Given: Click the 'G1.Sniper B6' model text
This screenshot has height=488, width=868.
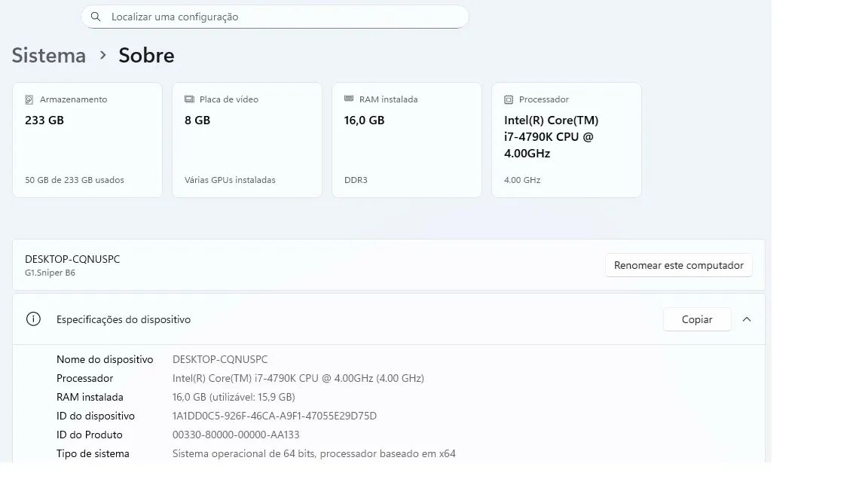Looking at the screenshot, I should [50, 273].
